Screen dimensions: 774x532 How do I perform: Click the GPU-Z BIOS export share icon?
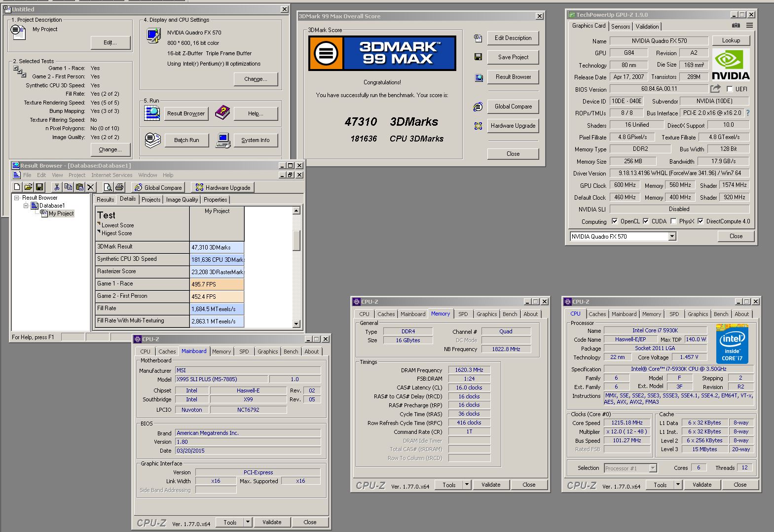tap(715, 89)
